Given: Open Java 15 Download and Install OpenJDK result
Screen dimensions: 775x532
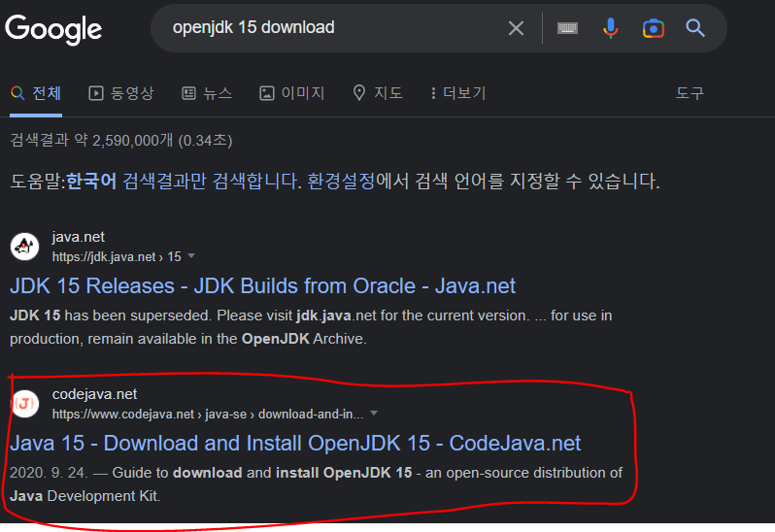Looking at the screenshot, I should click(295, 443).
